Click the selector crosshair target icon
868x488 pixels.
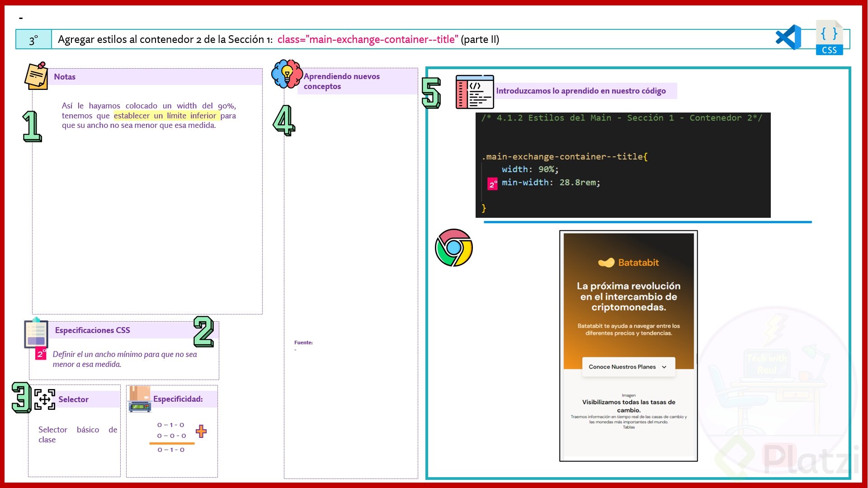tap(45, 399)
